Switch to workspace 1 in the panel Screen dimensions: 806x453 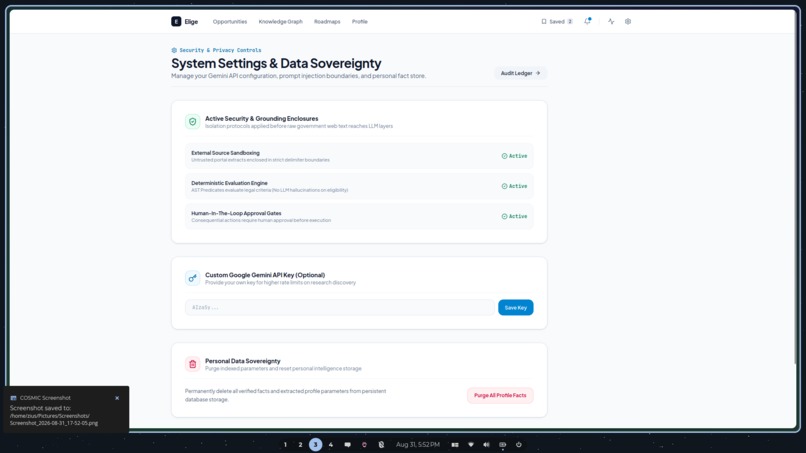(x=285, y=445)
